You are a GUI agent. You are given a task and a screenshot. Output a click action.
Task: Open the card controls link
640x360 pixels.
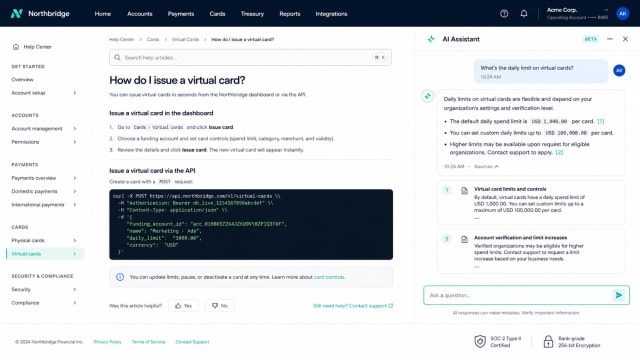(329, 277)
